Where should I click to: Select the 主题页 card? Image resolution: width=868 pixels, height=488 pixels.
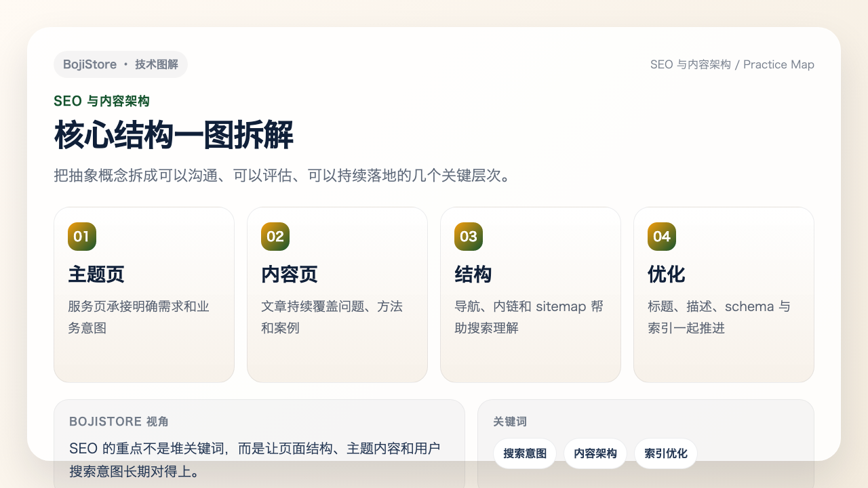[144, 294]
